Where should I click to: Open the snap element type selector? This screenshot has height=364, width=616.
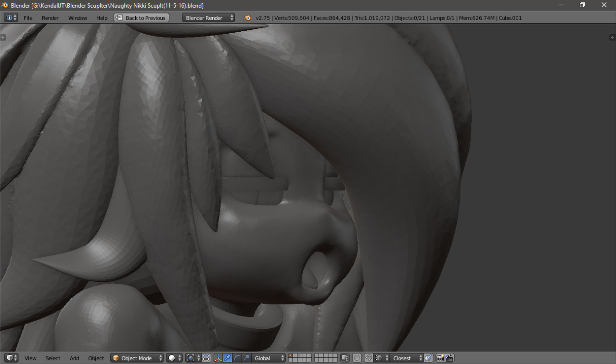382,358
